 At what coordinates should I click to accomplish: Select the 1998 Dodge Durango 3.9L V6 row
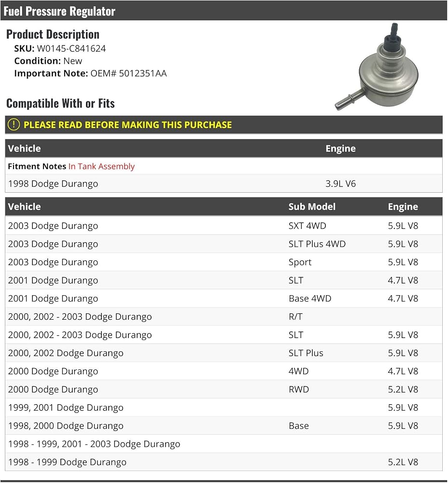click(x=224, y=184)
